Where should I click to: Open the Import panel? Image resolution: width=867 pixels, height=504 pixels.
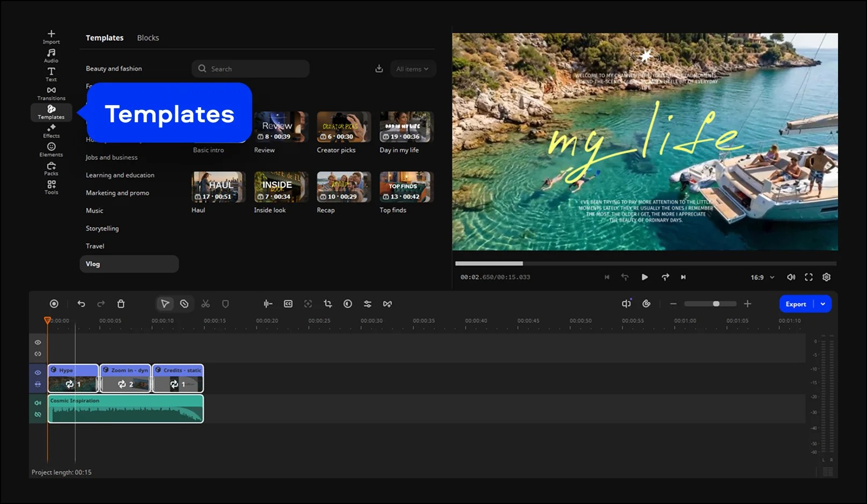(51, 37)
